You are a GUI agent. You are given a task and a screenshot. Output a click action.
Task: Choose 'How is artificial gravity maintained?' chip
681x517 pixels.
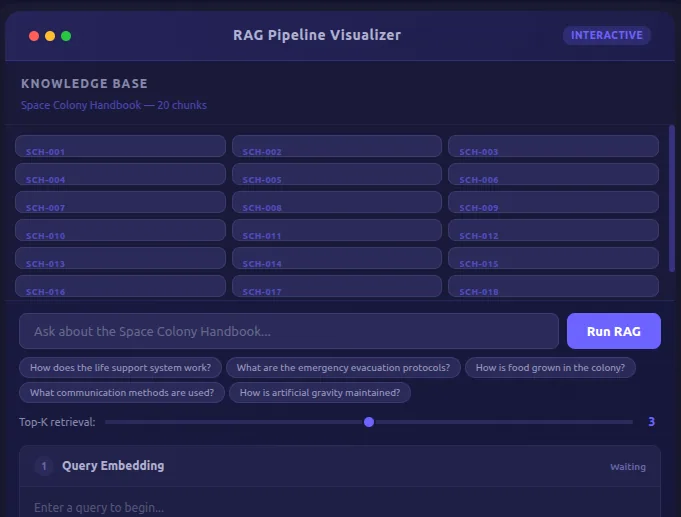coord(320,392)
